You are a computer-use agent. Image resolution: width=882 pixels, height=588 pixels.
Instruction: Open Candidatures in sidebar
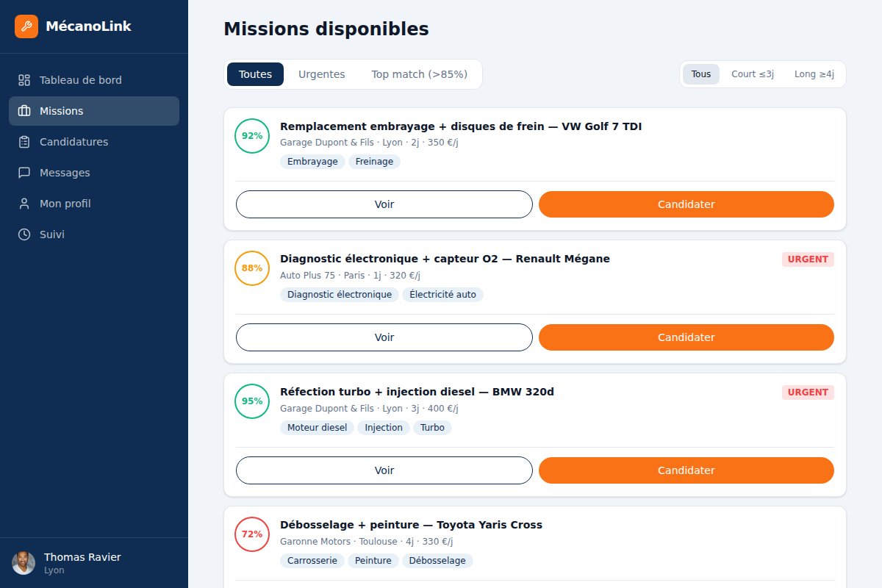tap(94, 142)
